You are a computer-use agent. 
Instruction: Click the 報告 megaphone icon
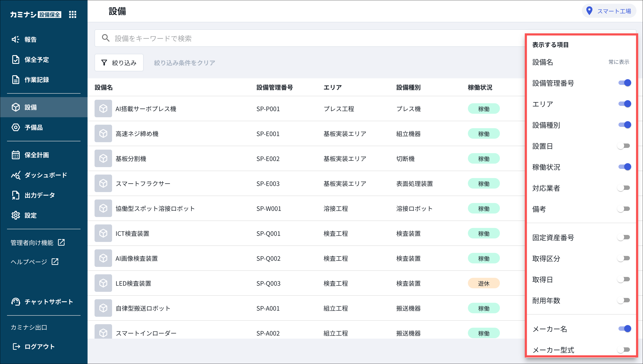coord(15,39)
